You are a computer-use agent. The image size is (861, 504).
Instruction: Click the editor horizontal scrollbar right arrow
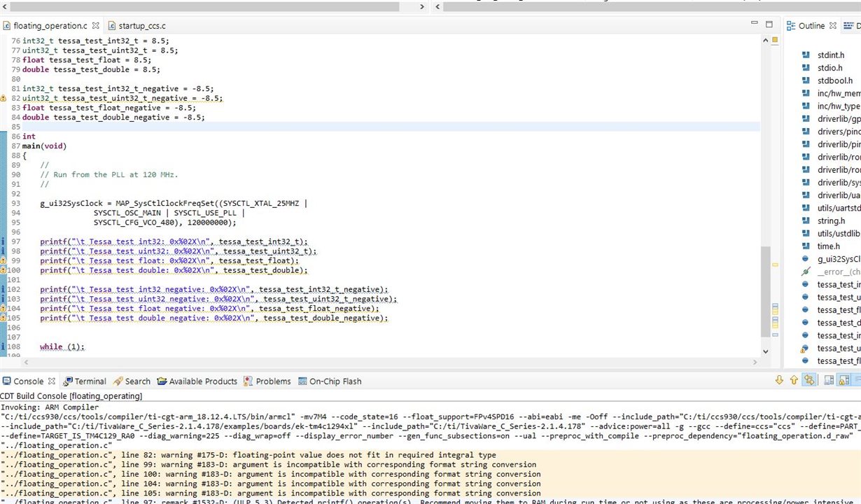[755, 362]
